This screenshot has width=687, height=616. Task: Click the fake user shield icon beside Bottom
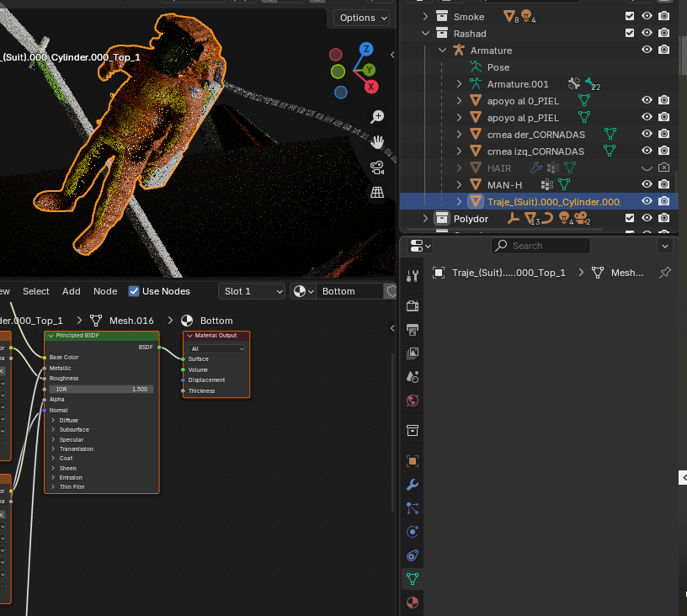(x=391, y=291)
